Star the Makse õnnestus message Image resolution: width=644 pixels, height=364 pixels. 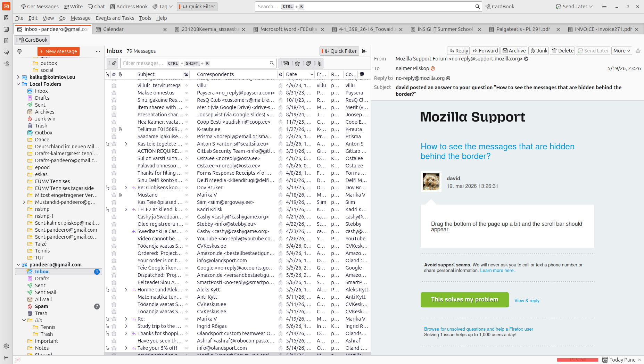coord(114,93)
